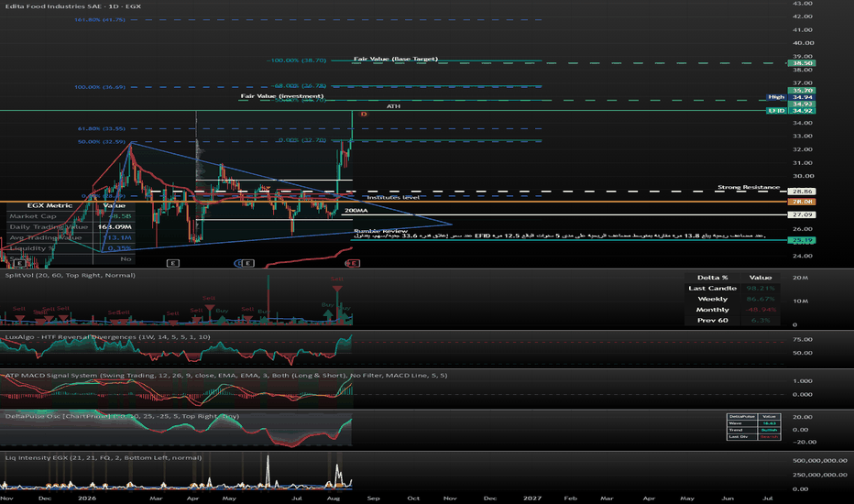This screenshot has height=504, width=854.
Task: Click the 50.00% (32.59) Fibonacci label
Action: point(102,142)
